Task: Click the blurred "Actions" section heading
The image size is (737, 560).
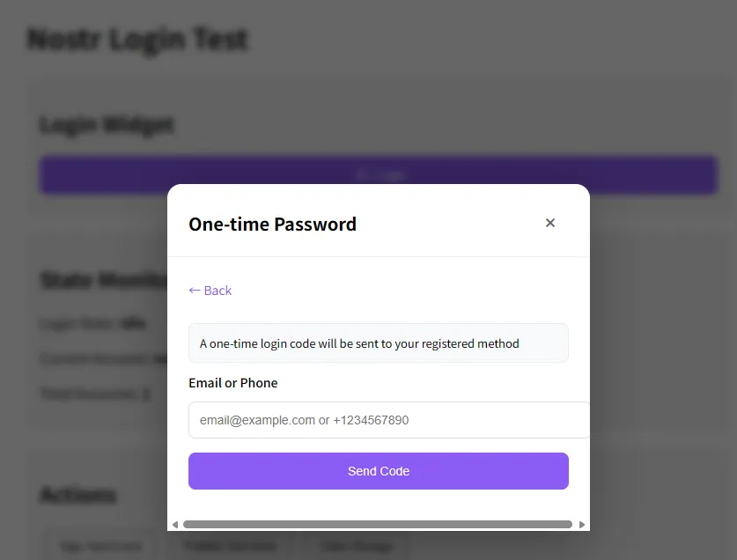Action: pyautogui.click(x=78, y=495)
